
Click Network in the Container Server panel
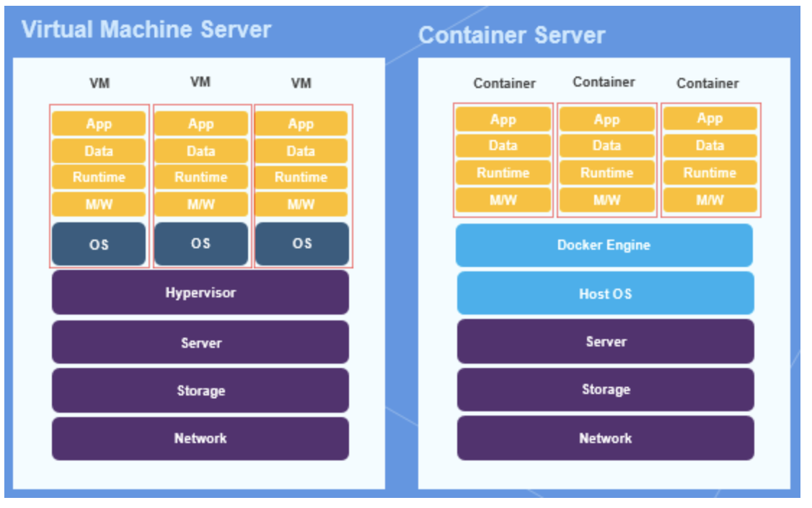(605, 439)
